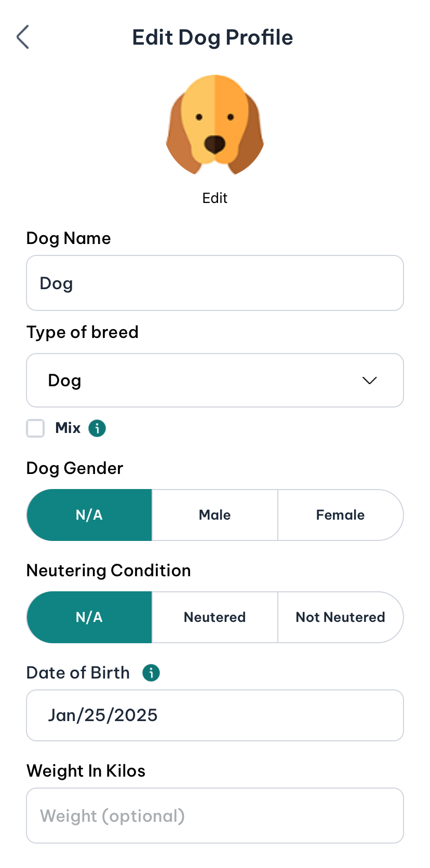Expand the breed selection showing Dog

(x=214, y=380)
